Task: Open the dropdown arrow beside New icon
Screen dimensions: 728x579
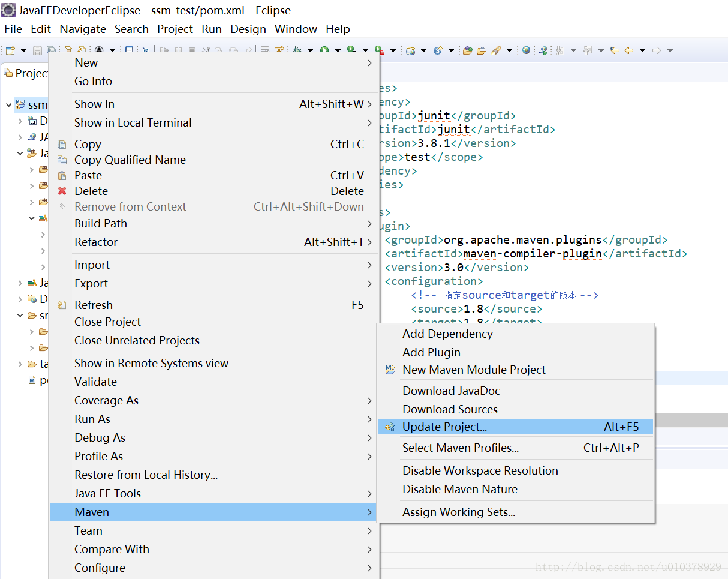Action: 23,50
